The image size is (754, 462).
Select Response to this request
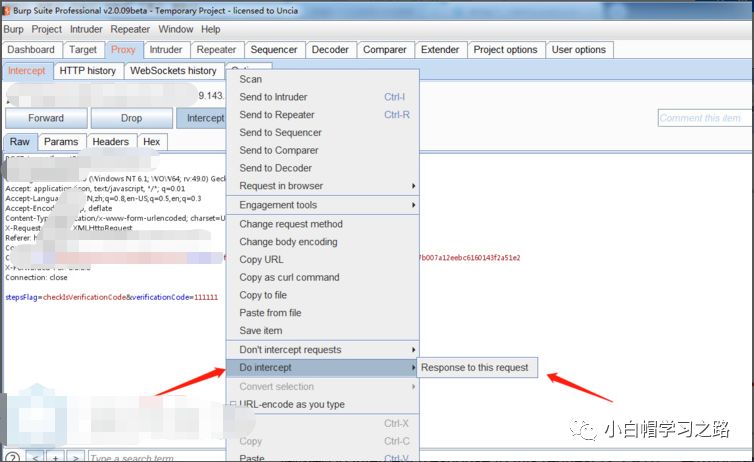coord(477,368)
